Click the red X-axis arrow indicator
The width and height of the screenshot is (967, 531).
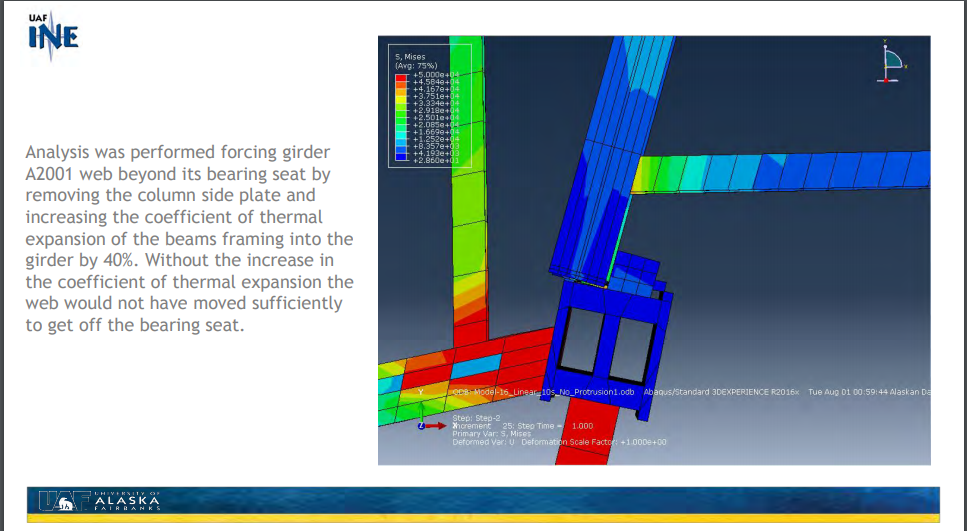click(435, 425)
